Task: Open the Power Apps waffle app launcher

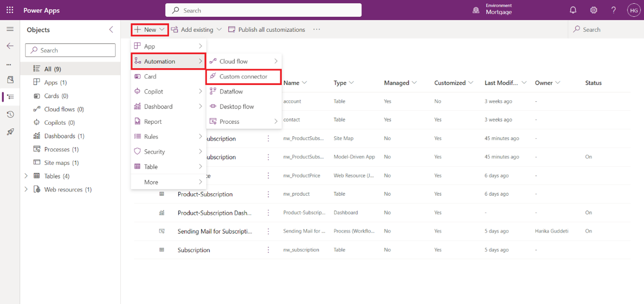Action: [9, 10]
